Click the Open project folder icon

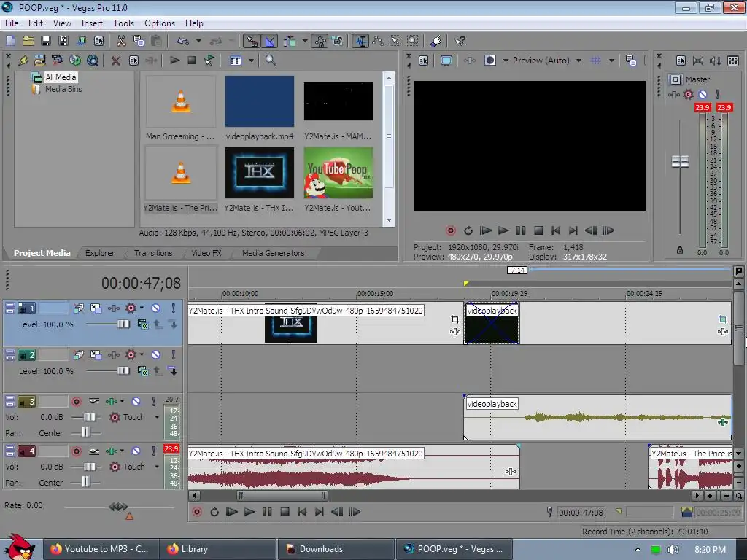[28, 41]
